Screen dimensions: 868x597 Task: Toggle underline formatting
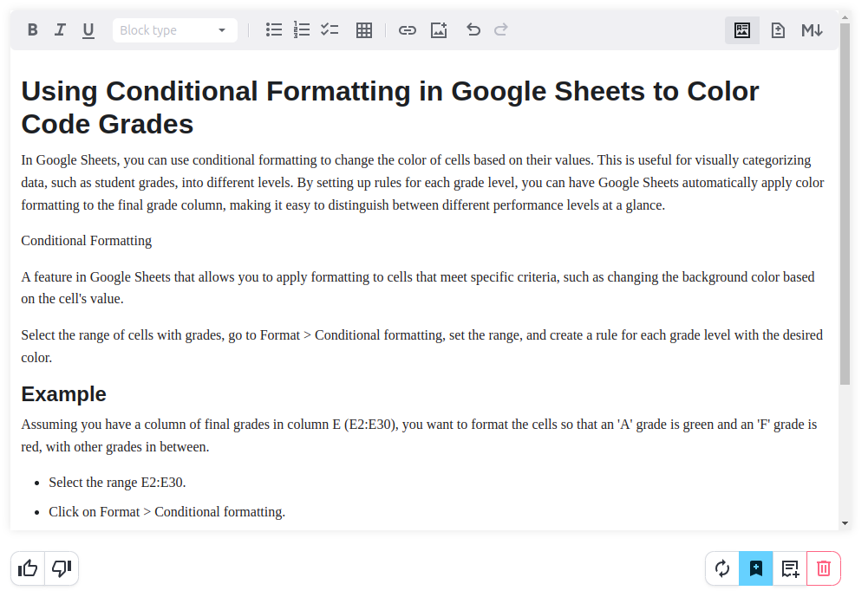click(88, 29)
